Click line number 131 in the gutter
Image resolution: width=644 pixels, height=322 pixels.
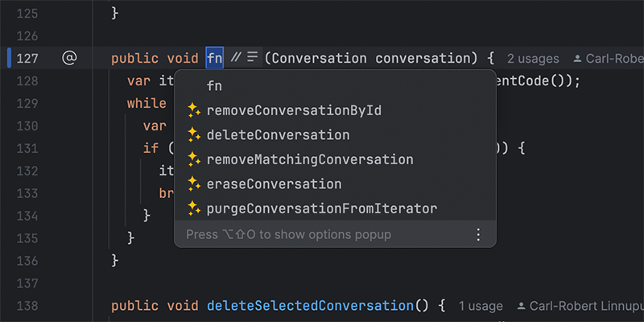27,148
